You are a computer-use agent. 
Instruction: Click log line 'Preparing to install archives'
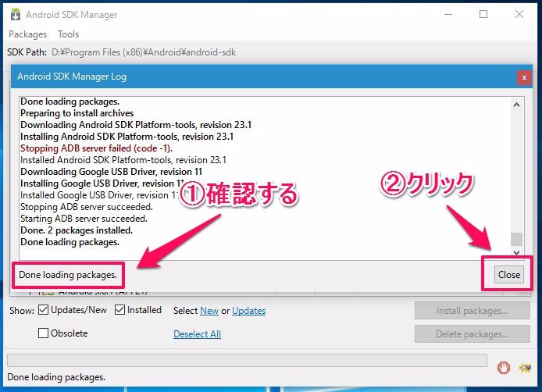pyautogui.click(x=77, y=113)
